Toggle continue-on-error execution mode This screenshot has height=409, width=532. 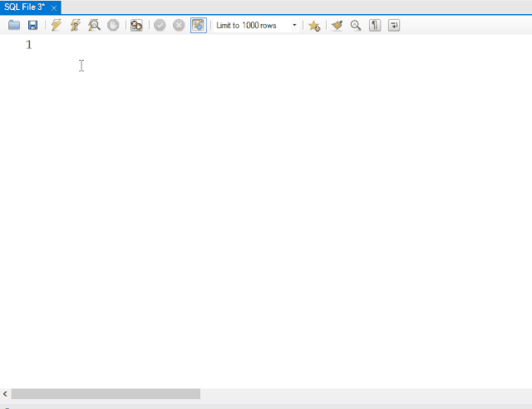coord(136,26)
